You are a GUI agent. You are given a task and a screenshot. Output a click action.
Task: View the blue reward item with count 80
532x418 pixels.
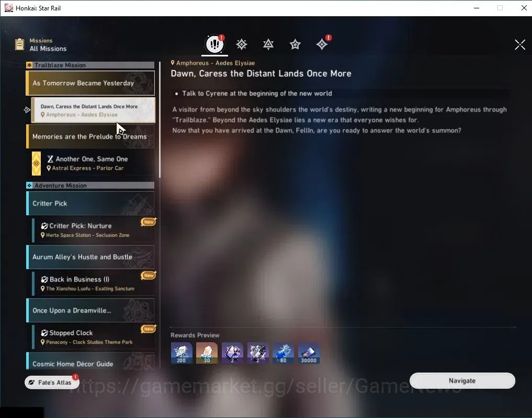284,353
